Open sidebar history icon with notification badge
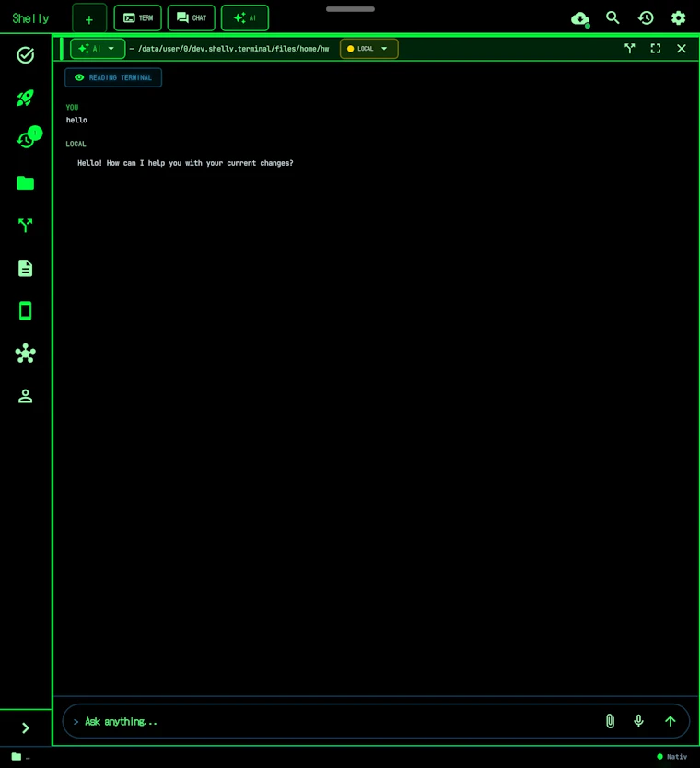 pyautogui.click(x=27, y=139)
